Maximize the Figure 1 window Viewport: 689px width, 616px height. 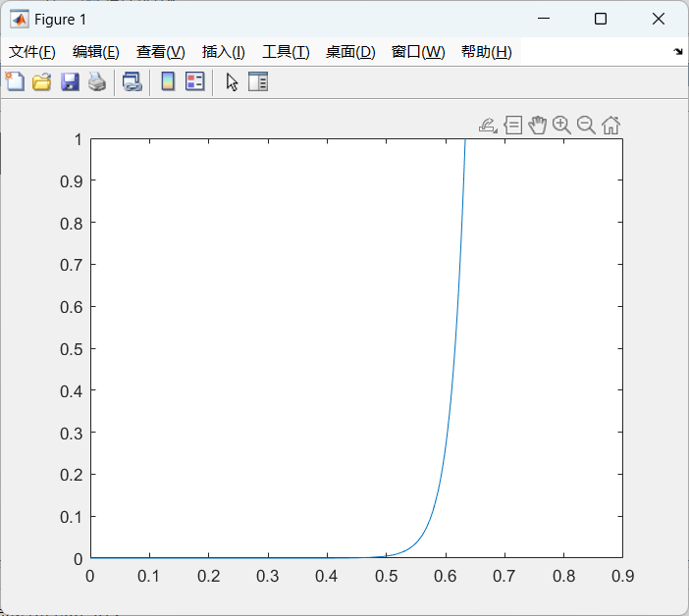[601, 19]
